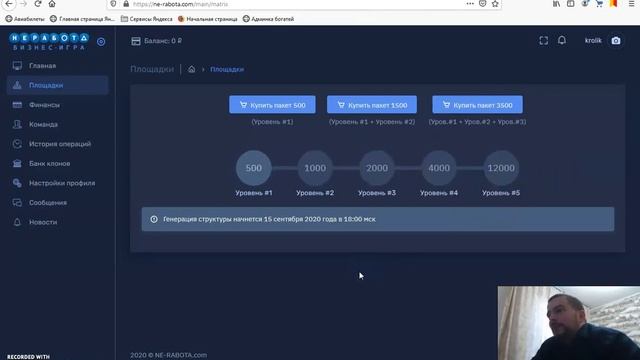Viewport: 640px width, 360px height.
Task: Click the Сообщения chat icon
Action: (17, 202)
